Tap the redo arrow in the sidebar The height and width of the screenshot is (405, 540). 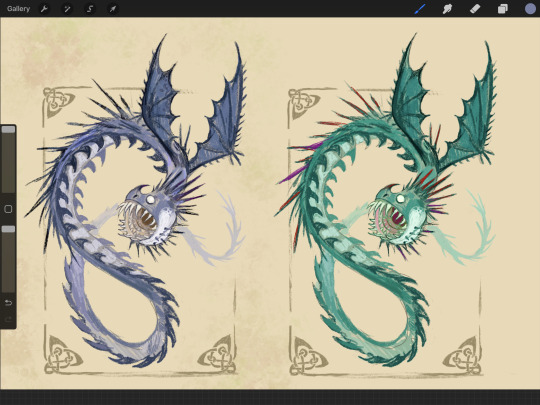tap(8, 320)
